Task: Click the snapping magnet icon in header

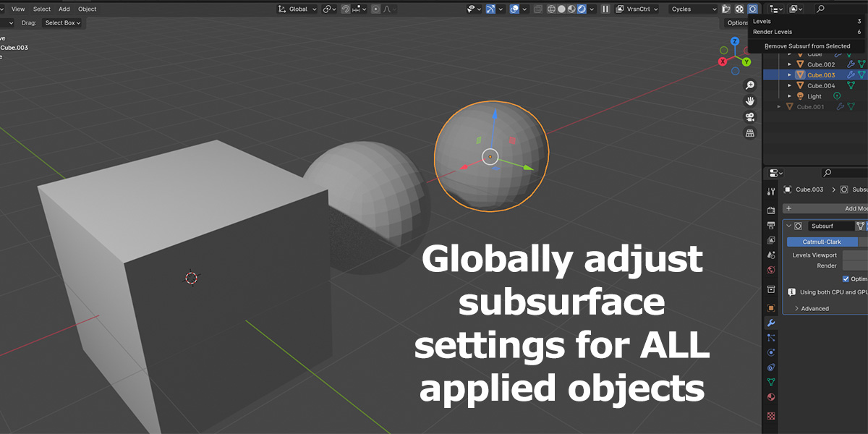Action: tap(346, 9)
